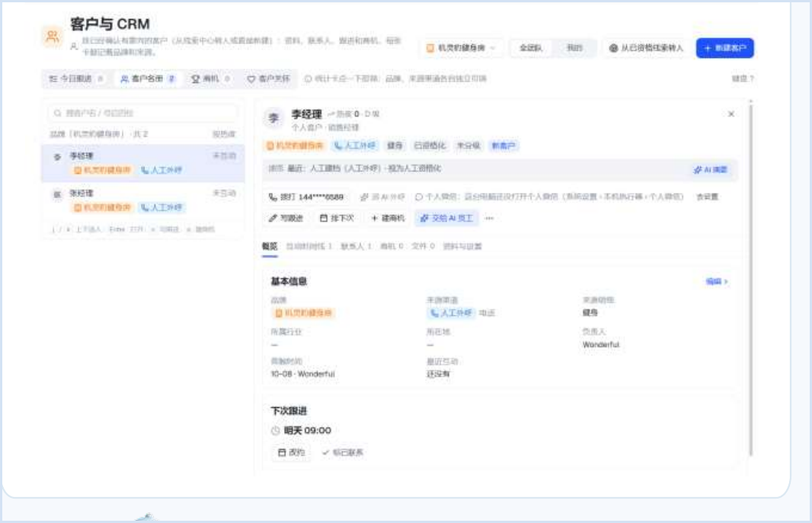Click 拨打 144****6589 phone button
This screenshot has height=523, width=812.
click(306, 197)
